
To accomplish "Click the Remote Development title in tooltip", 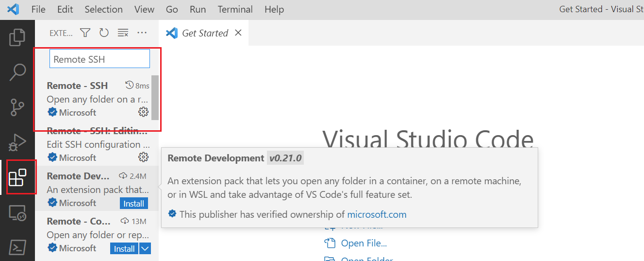I will tap(216, 158).
